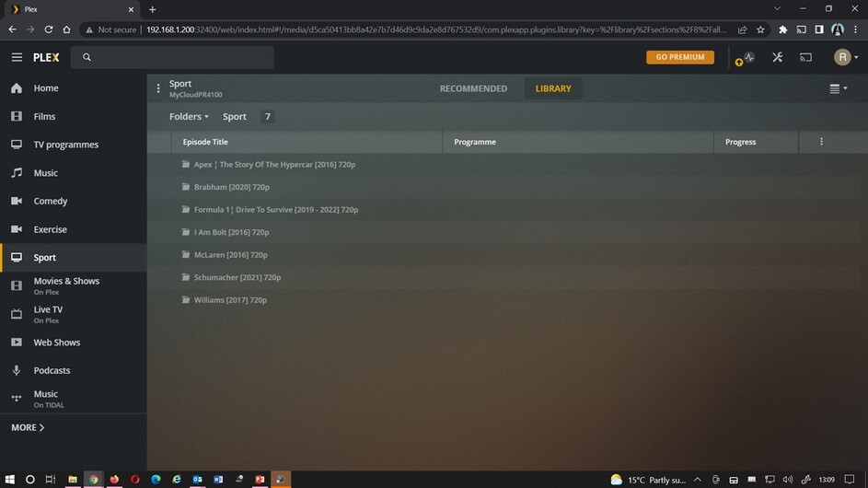The width and height of the screenshot is (868, 488).
Task: Open the Activity status icon
Action: 749,57
